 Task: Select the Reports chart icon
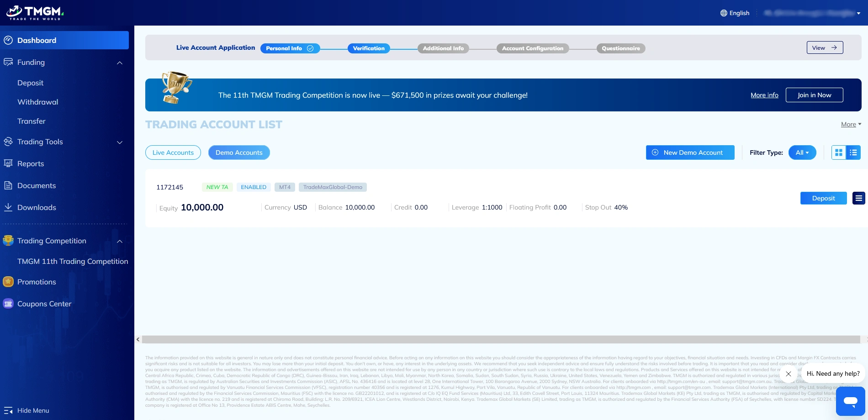(x=8, y=163)
